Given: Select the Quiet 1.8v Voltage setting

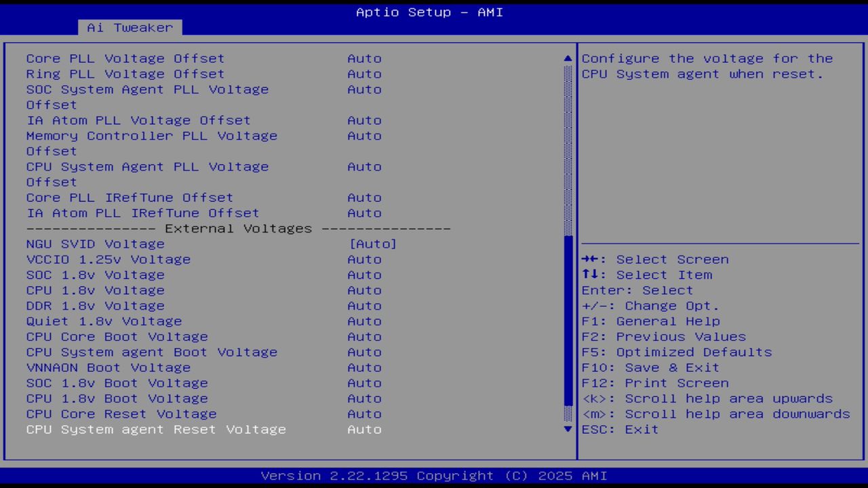Looking at the screenshot, I should coord(104,321).
